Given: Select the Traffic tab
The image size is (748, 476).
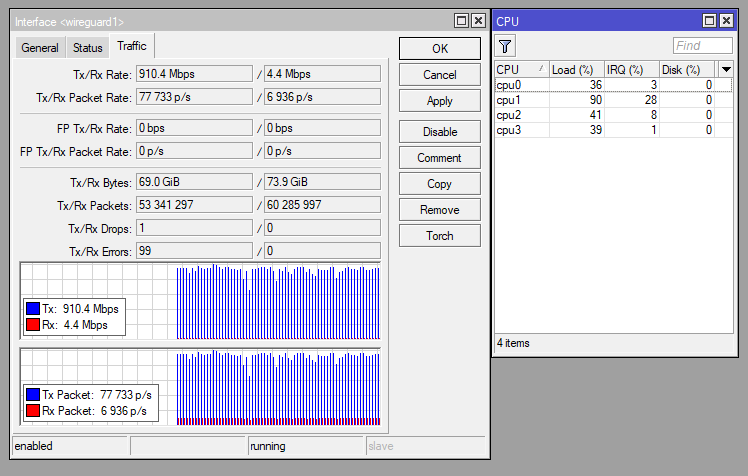Looking at the screenshot, I should coord(131,46).
